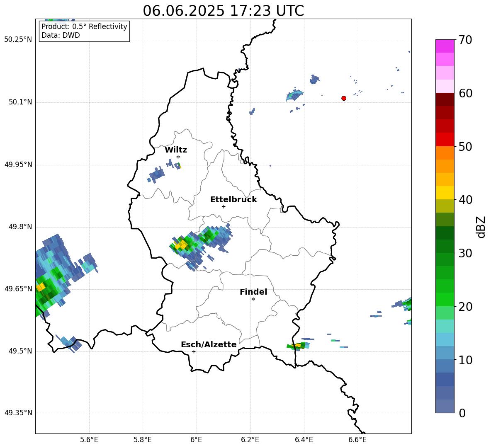Click the Esch/Alzette city label

[x=209, y=344]
